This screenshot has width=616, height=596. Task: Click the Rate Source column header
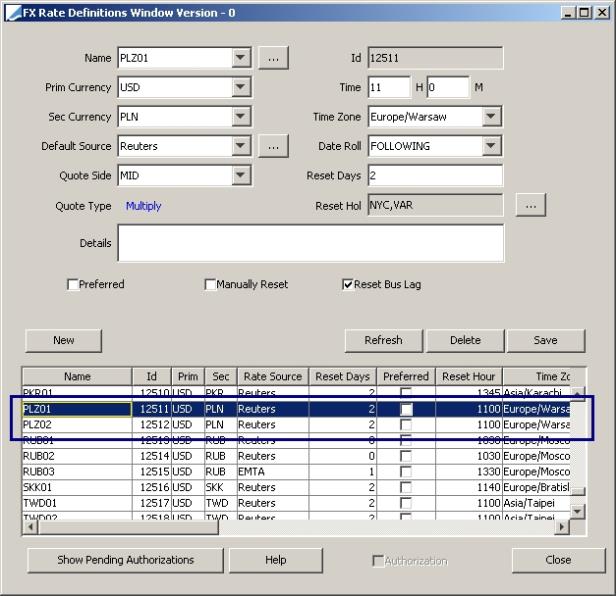point(273,376)
